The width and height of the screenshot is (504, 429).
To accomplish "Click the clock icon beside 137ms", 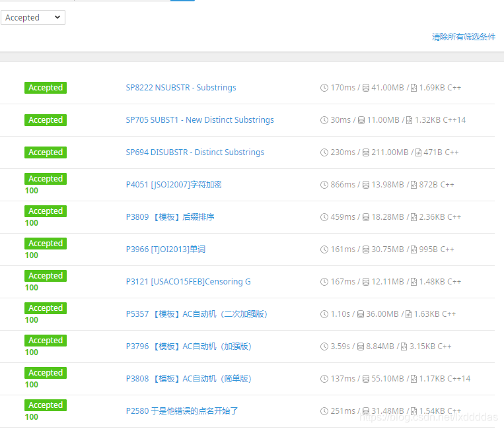I will click(324, 379).
